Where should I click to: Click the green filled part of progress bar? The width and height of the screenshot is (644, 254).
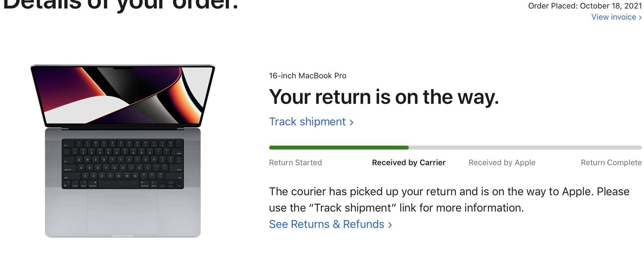click(339, 148)
